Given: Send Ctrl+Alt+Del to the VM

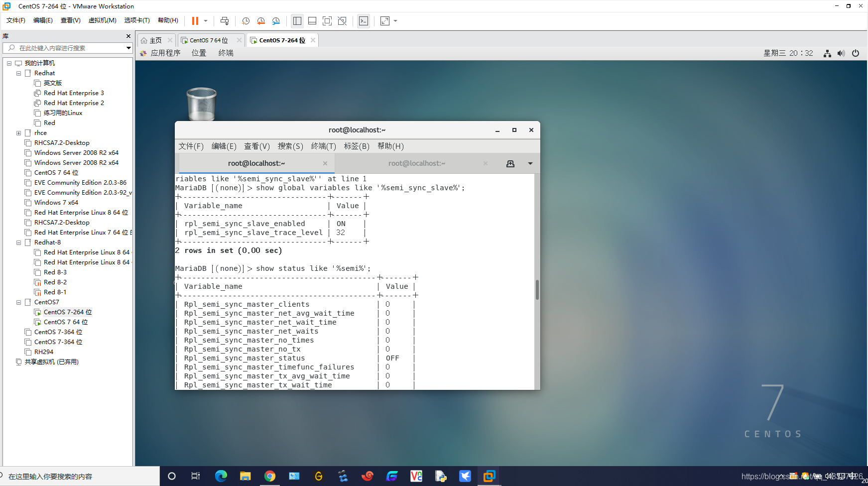Looking at the screenshot, I should click(x=225, y=21).
